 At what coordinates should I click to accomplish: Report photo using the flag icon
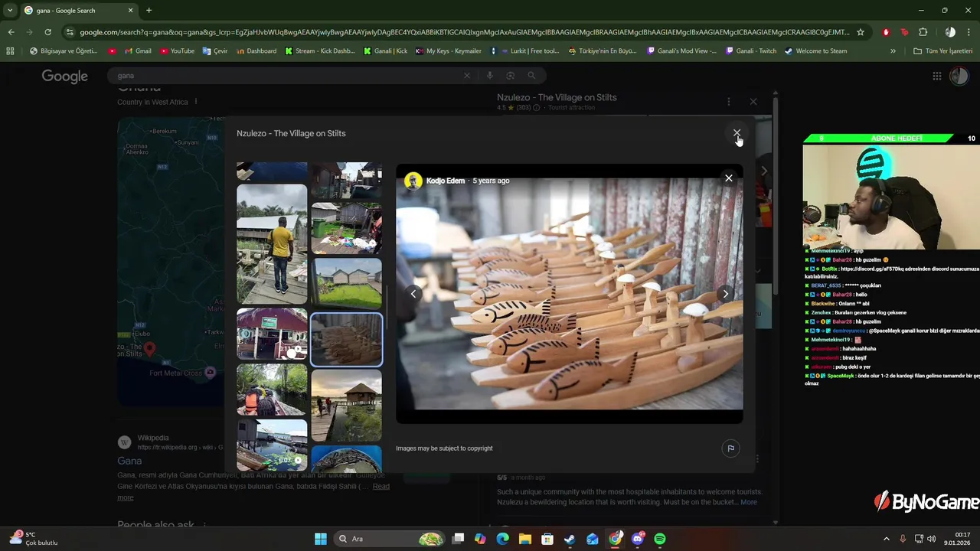click(x=730, y=448)
